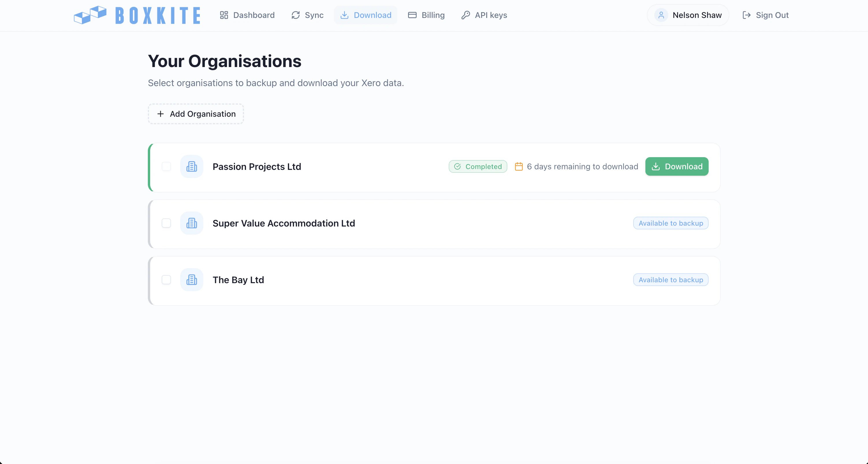Check The Bay Ltd checkbox
The width and height of the screenshot is (868, 464).
(x=166, y=280)
